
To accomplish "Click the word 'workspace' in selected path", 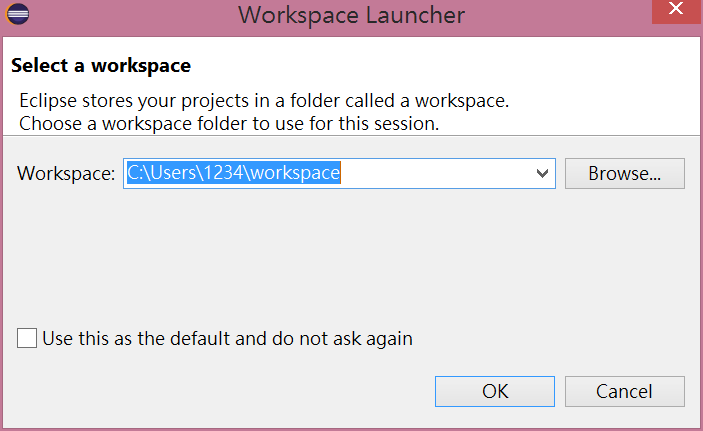I will coord(295,173).
